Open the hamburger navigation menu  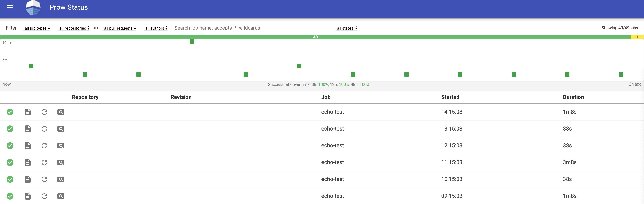tap(10, 7)
